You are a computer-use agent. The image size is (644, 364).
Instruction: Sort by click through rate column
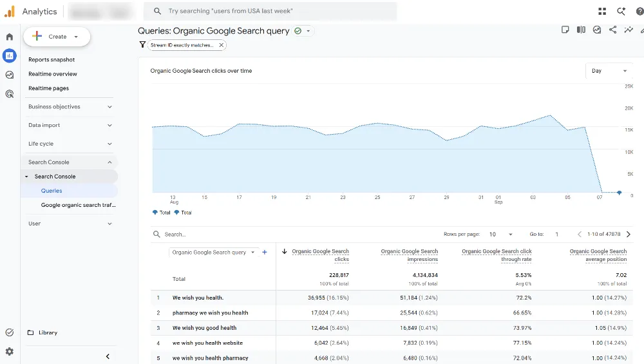click(497, 255)
